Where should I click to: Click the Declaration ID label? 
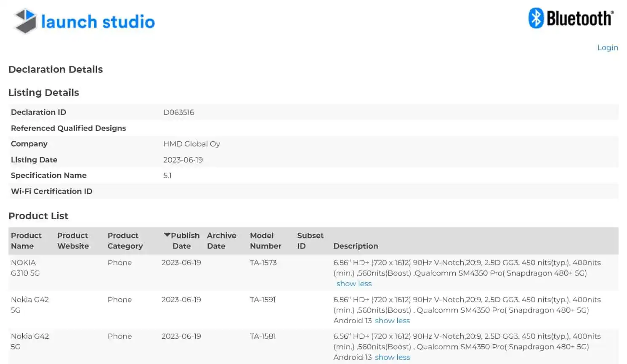click(38, 112)
